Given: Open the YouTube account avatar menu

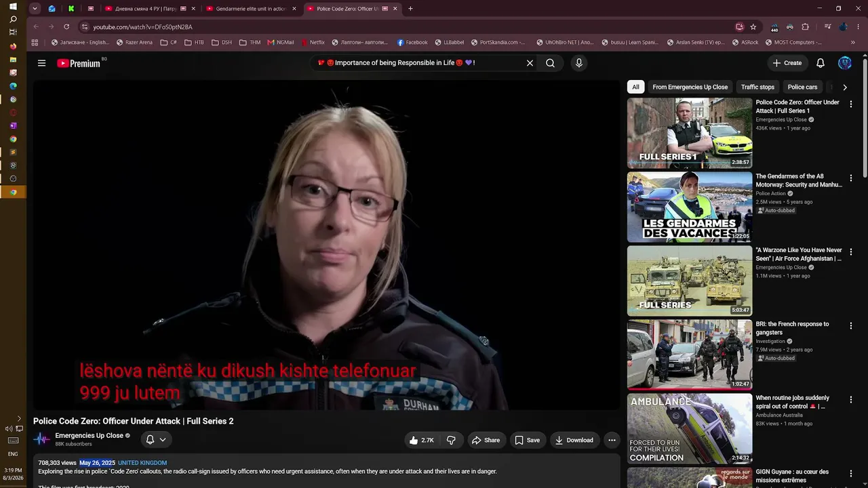Looking at the screenshot, I should coord(845,63).
